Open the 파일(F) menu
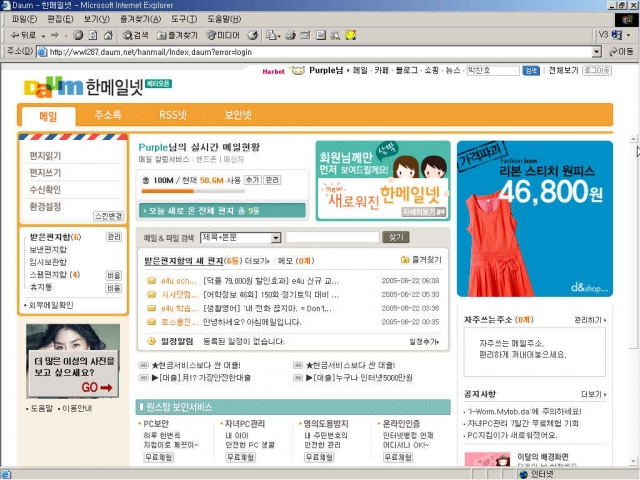 click(x=24, y=19)
